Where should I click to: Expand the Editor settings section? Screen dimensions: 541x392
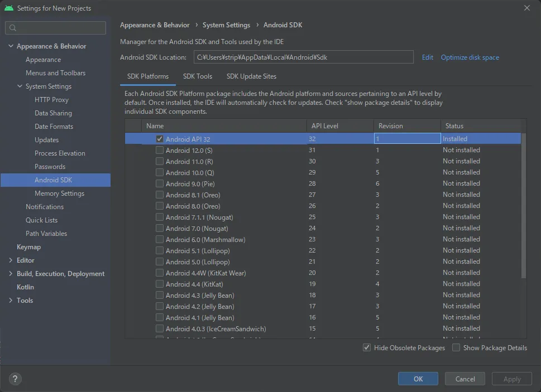click(11, 260)
